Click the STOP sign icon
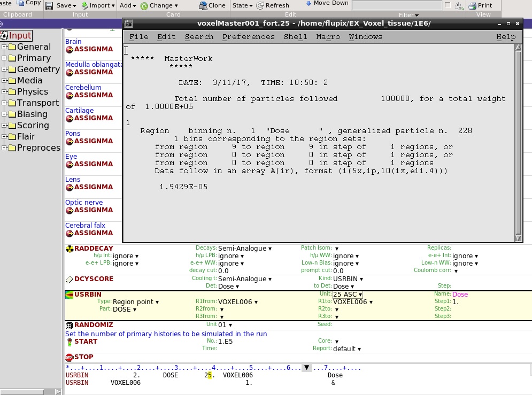Viewport: 532px width, 395px height. coord(70,358)
